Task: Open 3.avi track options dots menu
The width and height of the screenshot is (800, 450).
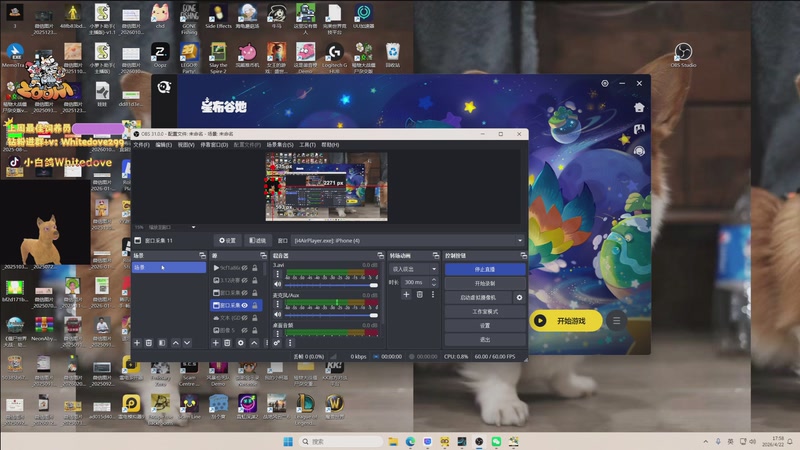Action: pos(278,274)
